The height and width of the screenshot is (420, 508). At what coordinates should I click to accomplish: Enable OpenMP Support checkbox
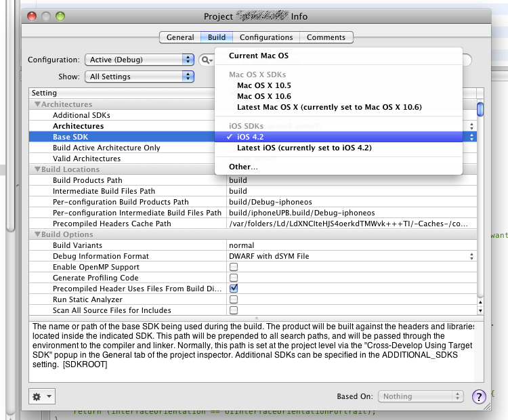[x=234, y=267]
